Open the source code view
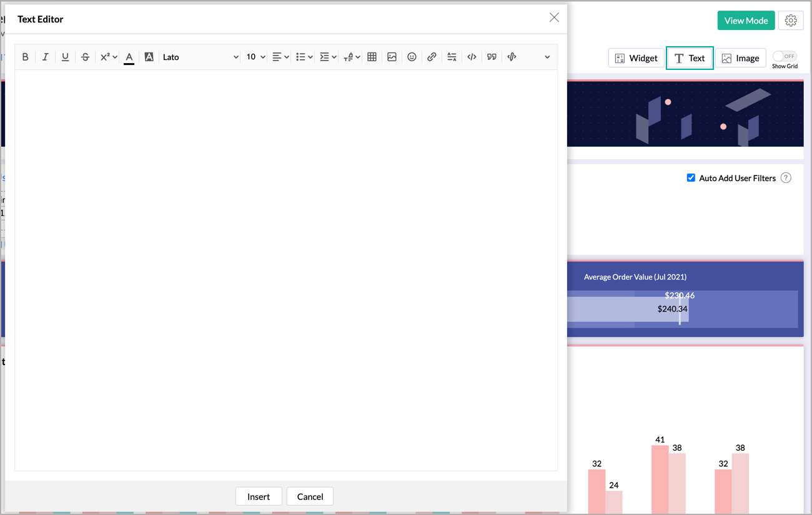 click(x=472, y=57)
